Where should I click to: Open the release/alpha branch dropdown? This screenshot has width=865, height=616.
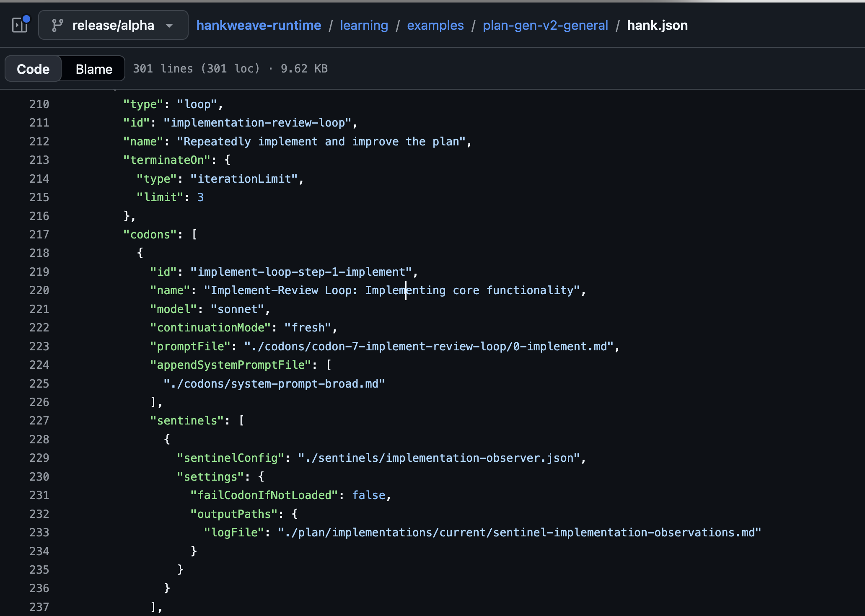pos(113,25)
